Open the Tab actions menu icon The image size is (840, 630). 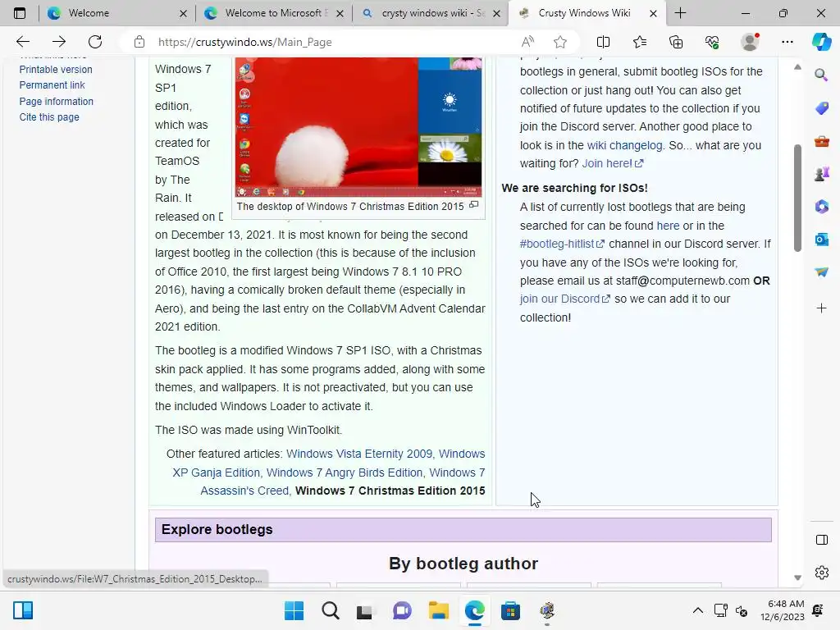(x=20, y=13)
